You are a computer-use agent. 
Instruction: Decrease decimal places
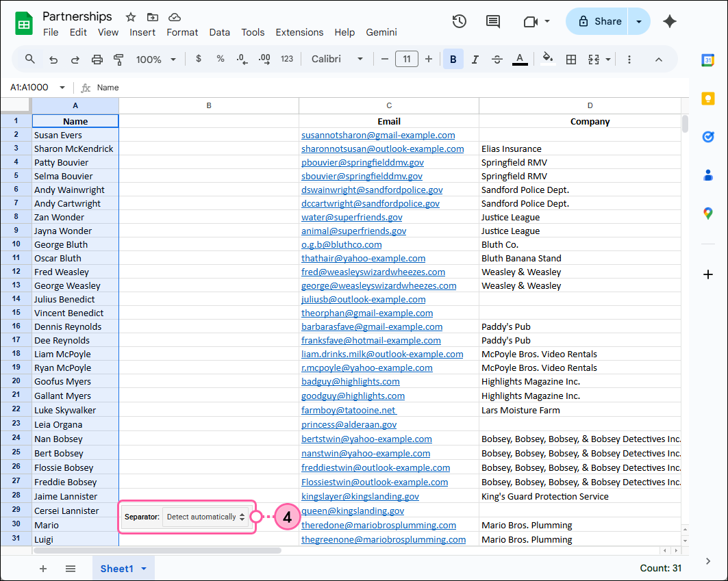tap(242, 59)
